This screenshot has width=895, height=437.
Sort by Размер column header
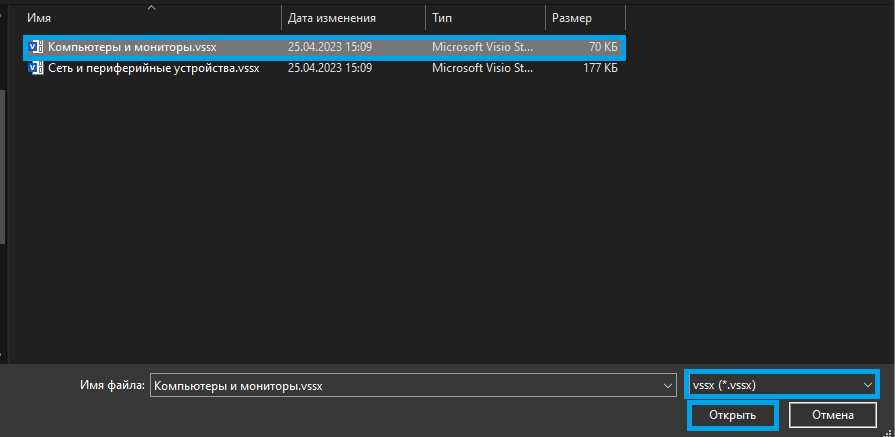pos(586,18)
